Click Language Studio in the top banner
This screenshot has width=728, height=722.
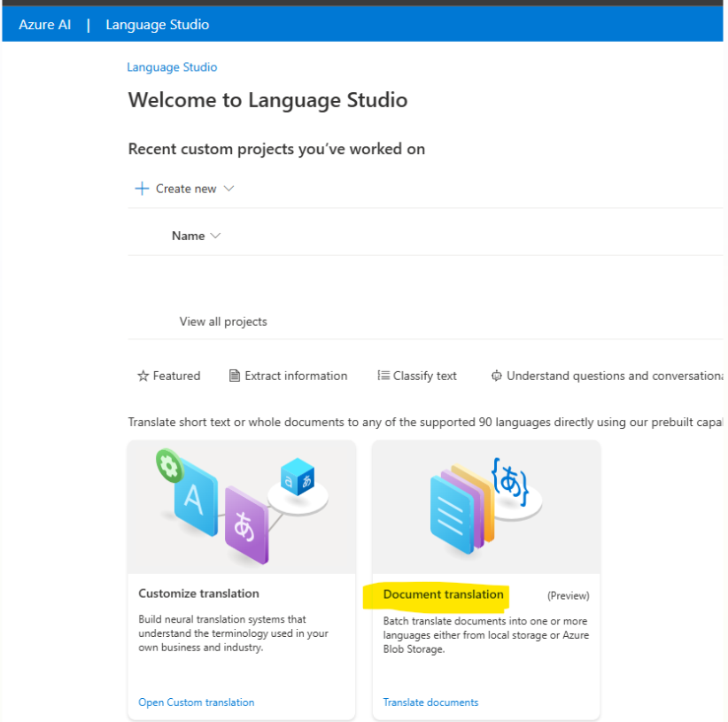point(157,24)
